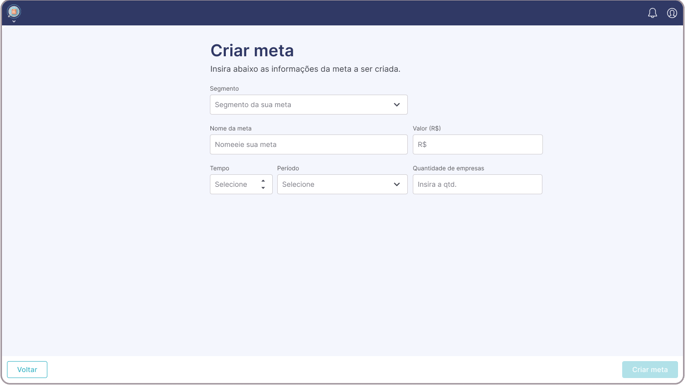Increase Tempo with the up arrow
The width and height of the screenshot is (685, 386).
point(263,181)
